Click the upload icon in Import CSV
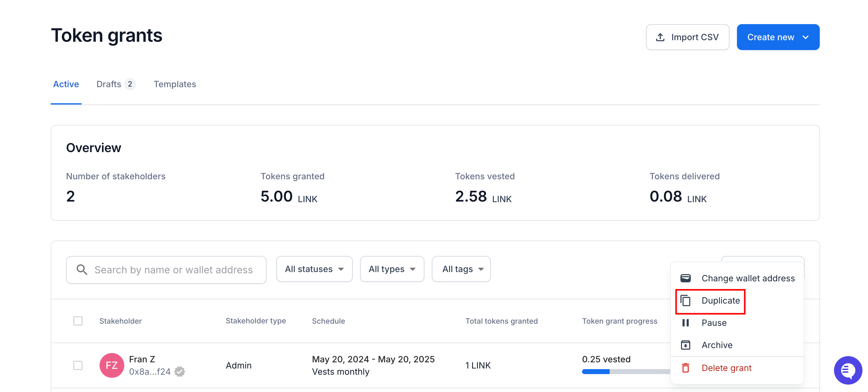 coord(660,37)
